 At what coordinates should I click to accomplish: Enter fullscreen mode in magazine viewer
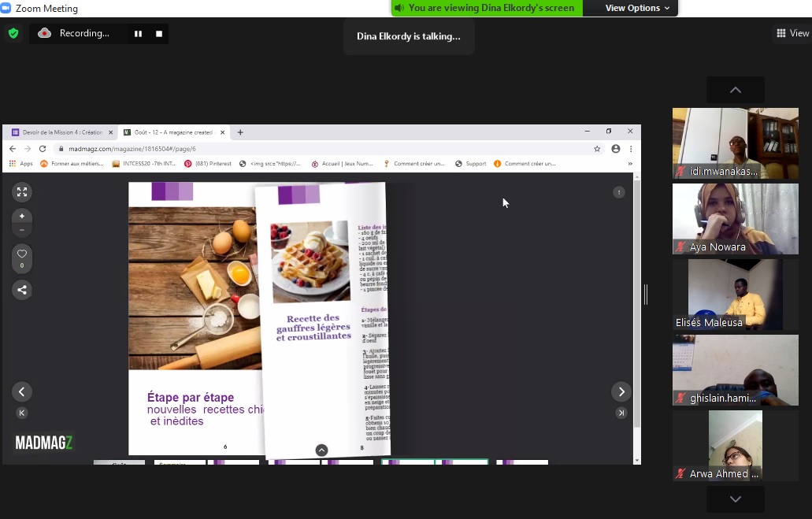coord(22,192)
